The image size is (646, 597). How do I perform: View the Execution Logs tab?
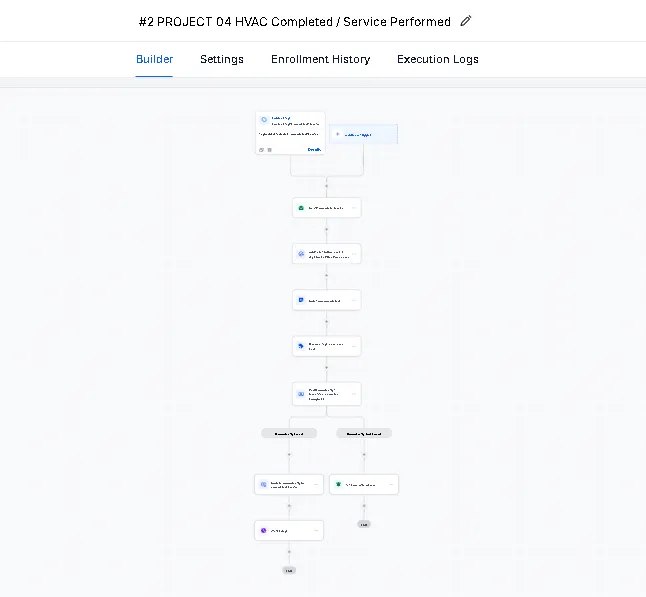coord(438,59)
